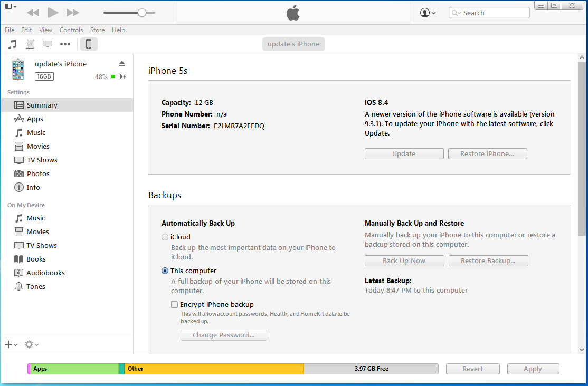
Task: Open the Store menu
Action: pyautogui.click(x=97, y=30)
